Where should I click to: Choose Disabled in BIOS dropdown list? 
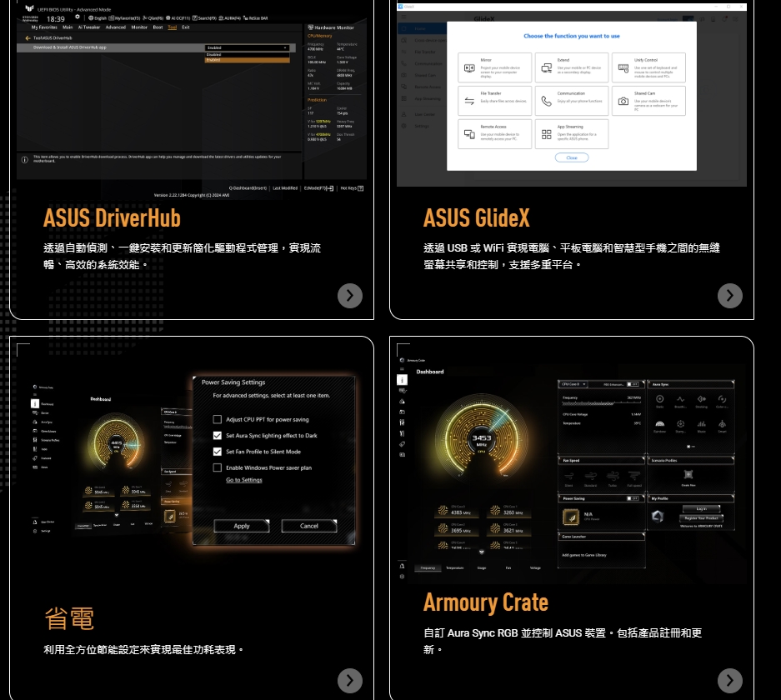click(x=247, y=55)
